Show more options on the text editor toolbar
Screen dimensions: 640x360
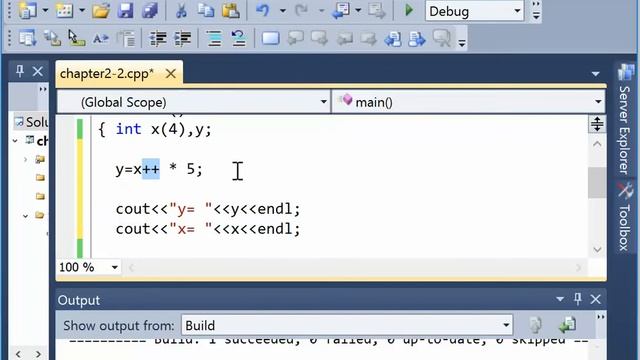click(x=462, y=42)
